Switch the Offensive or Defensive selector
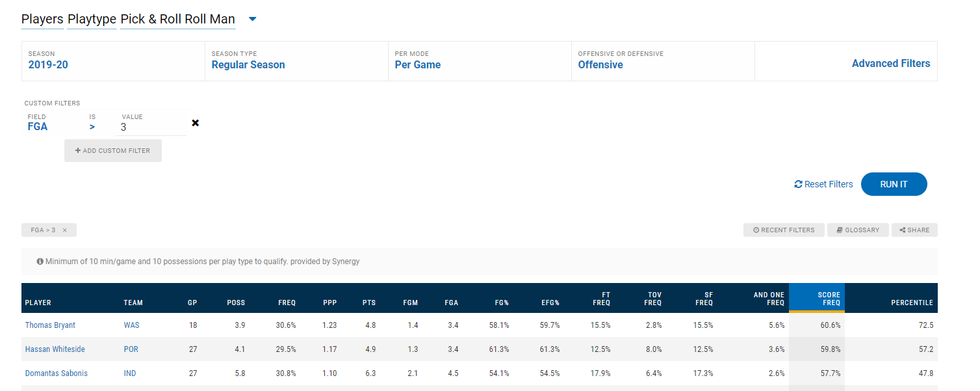Image resolution: width=980 pixels, height=391 pixels. (600, 64)
